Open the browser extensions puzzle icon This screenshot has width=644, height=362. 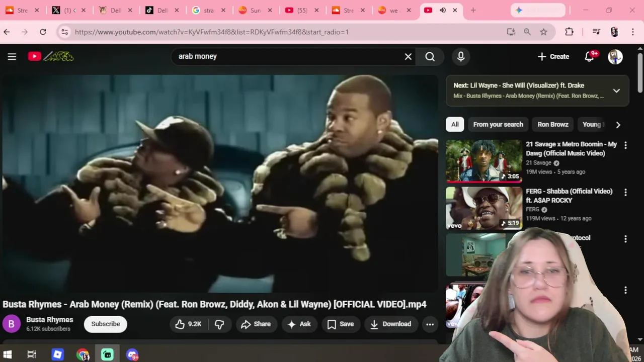569,32
